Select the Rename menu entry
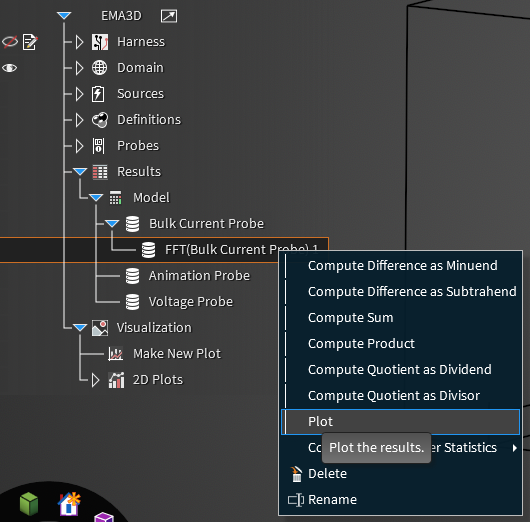 click(x=400, y=500)
